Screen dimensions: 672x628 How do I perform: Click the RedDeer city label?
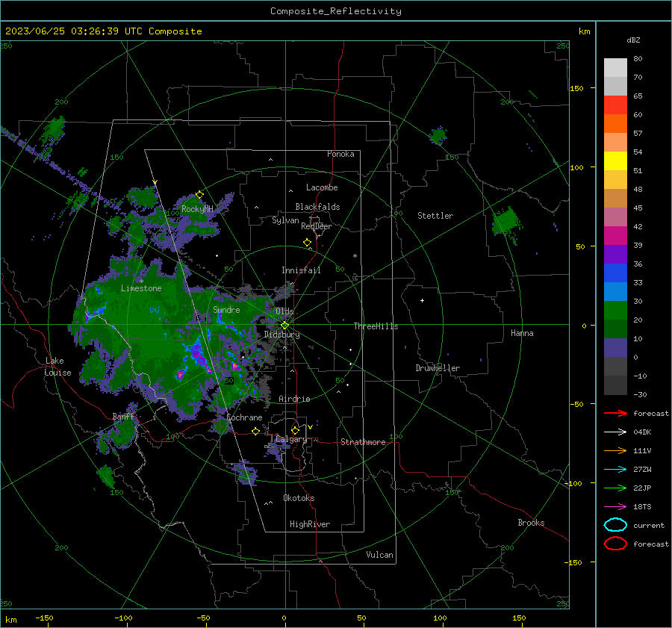pyautogui.click(x=317, y=226)
